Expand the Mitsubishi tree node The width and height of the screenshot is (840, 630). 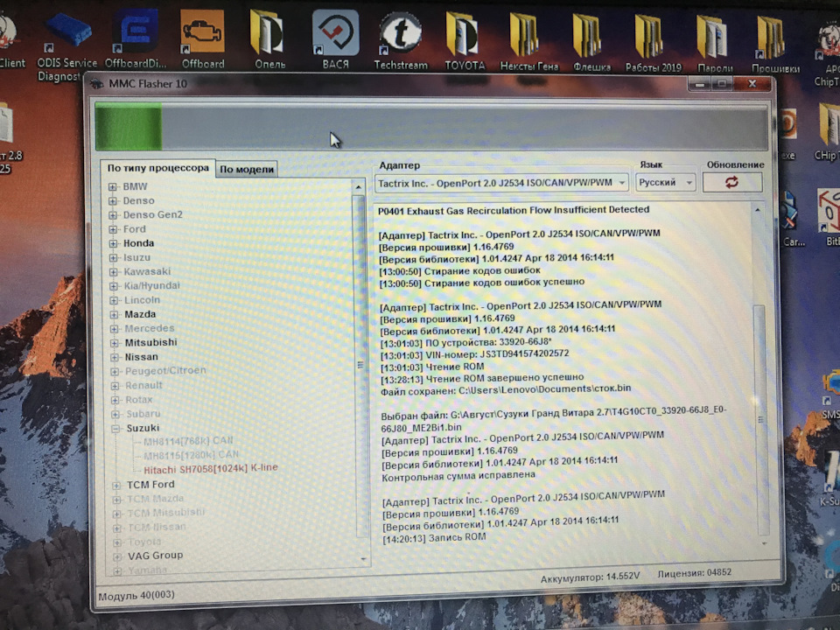pos(115,343)
